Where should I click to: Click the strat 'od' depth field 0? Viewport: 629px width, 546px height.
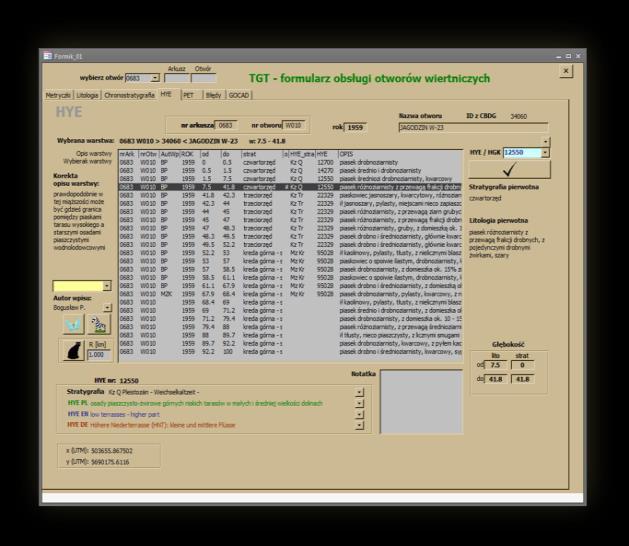522,365
